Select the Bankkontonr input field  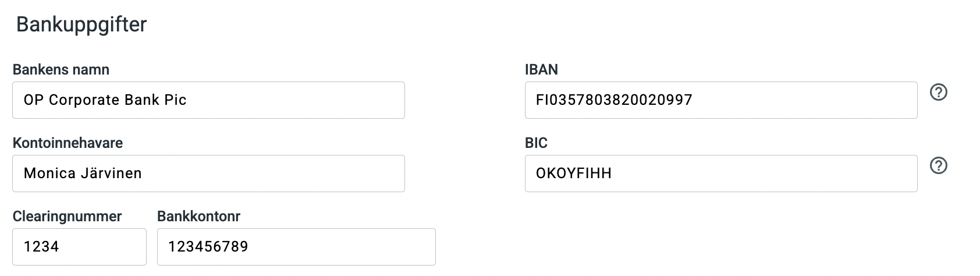click(296, 247)
